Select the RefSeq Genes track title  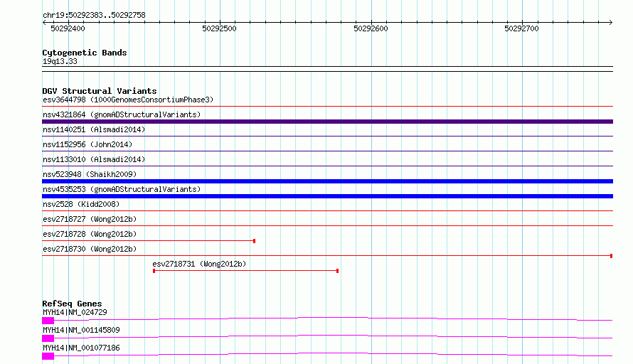click(x=72, y=304)
